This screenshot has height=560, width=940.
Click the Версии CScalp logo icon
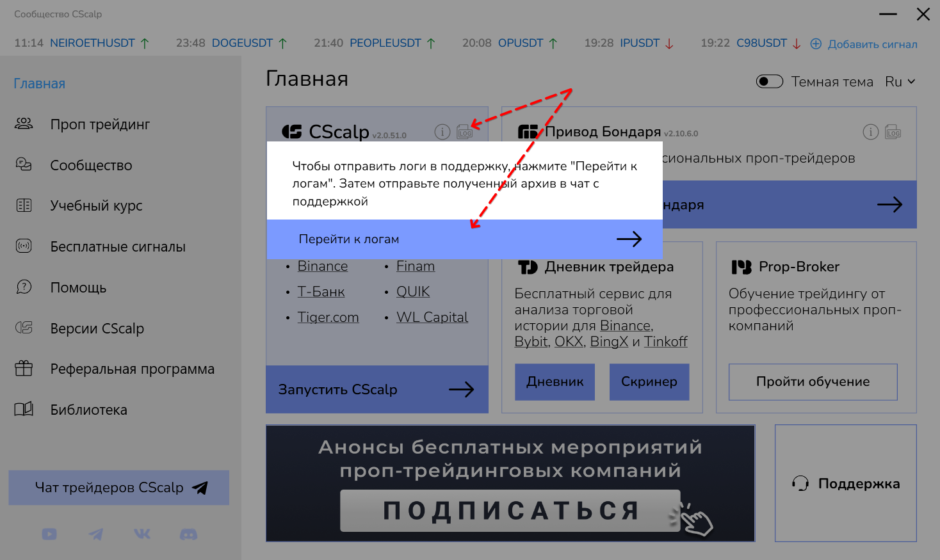point(24,328)
